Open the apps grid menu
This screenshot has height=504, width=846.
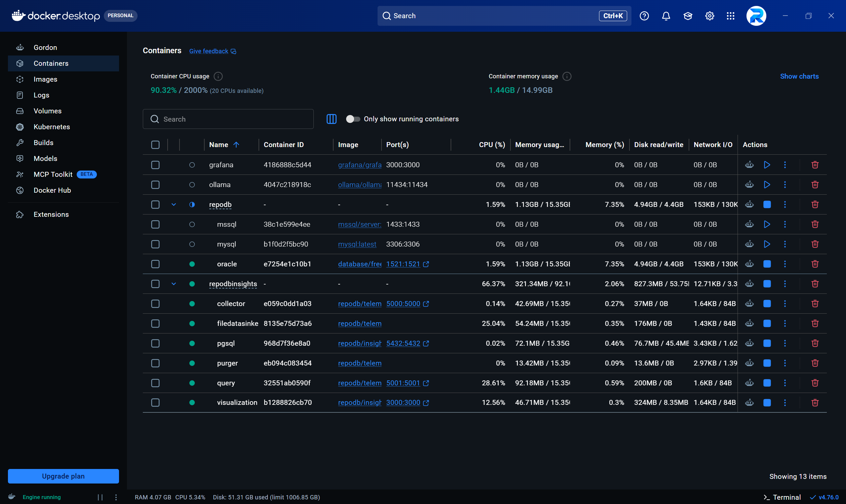[x=730, y=16]
